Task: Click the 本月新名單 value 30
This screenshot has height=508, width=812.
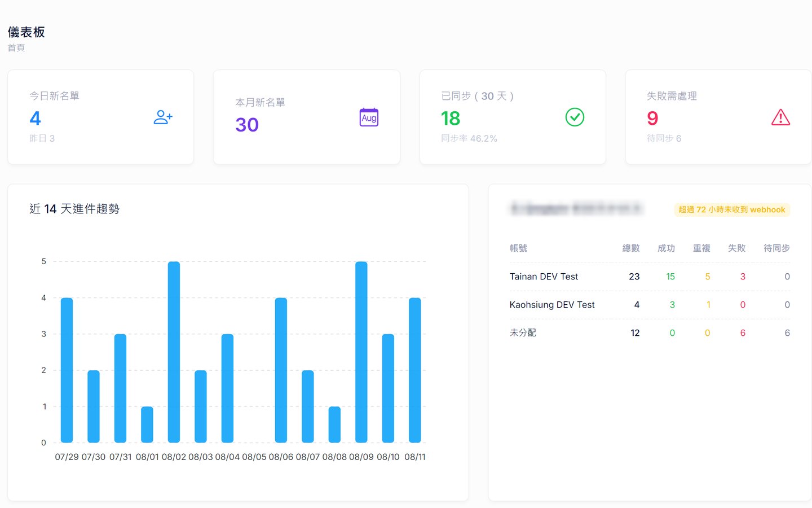Action: tap(247, 125)
